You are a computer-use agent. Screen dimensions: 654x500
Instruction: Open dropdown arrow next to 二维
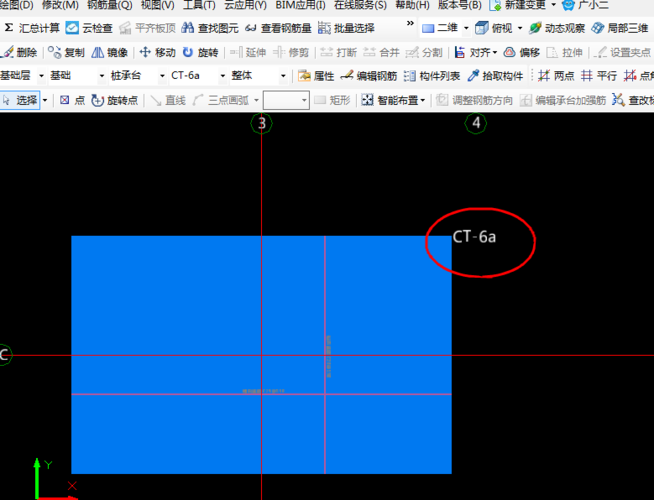[466, 28]
